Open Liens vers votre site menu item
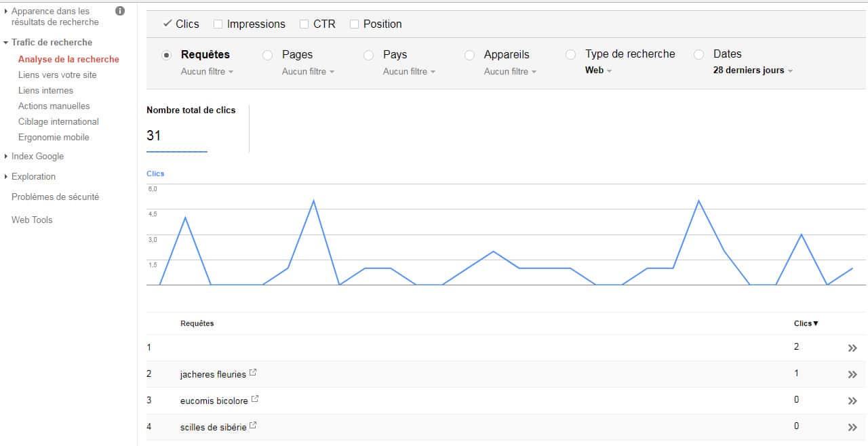This screenshot has height=446, width=868. coord(58,75)
